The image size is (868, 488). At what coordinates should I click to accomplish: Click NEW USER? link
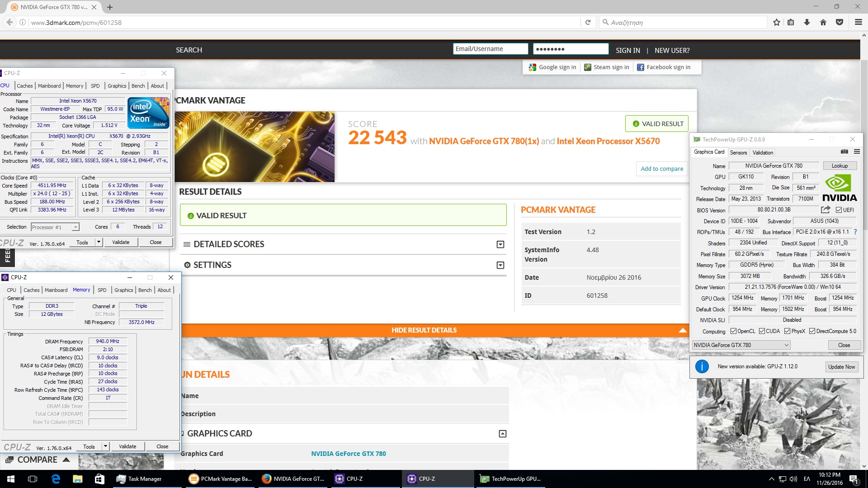coord(672,50)
